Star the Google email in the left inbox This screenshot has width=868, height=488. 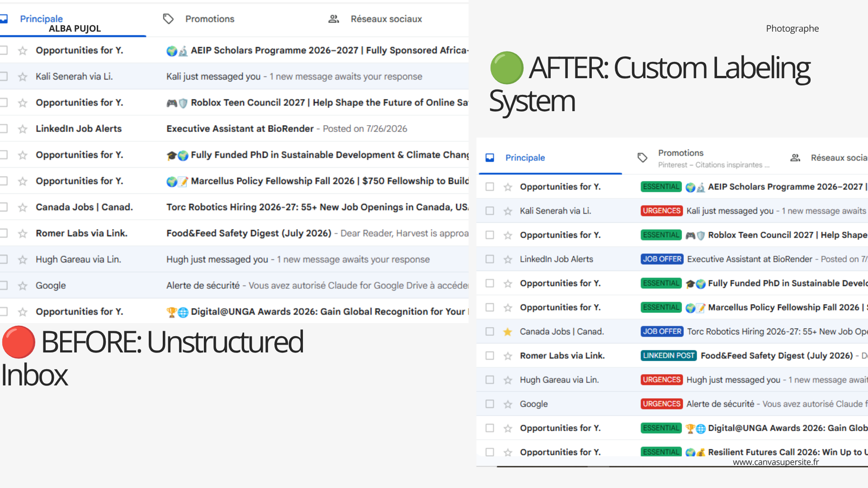[23, 286]
